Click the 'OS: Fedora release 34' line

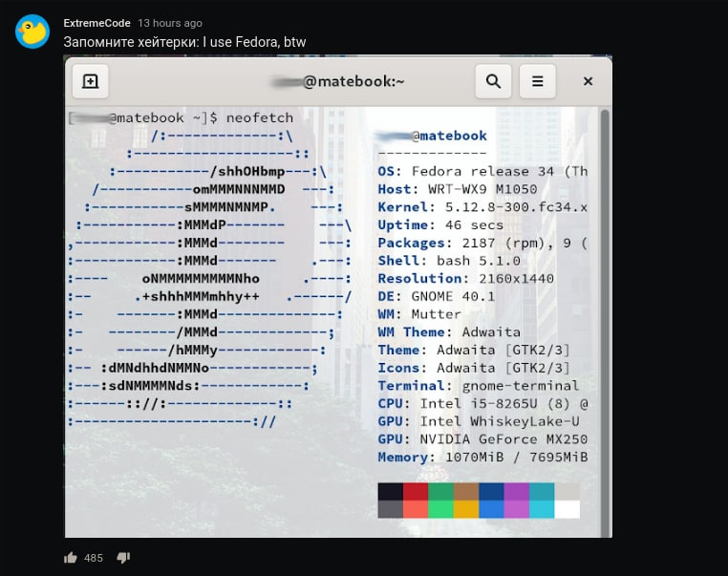coord(482,171)
